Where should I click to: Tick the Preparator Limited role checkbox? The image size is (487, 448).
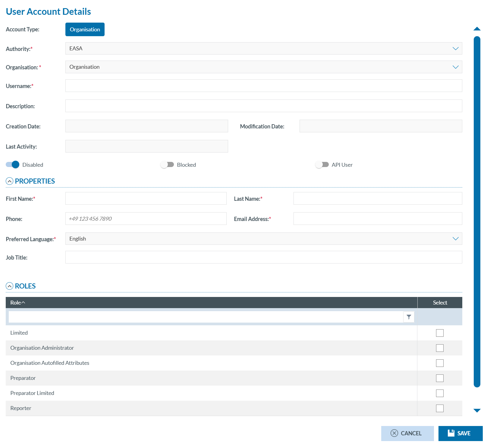tap(440, 393)
